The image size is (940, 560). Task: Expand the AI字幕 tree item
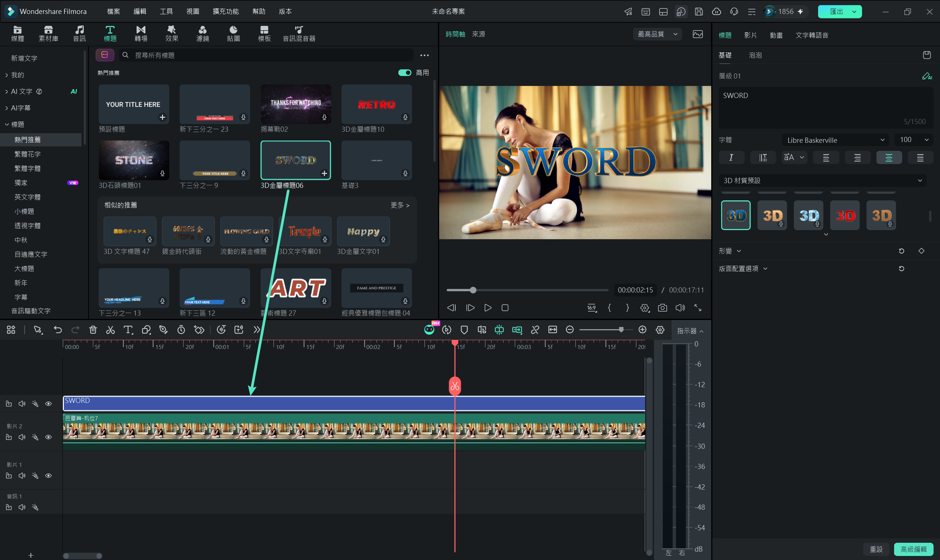coord(21,108)
